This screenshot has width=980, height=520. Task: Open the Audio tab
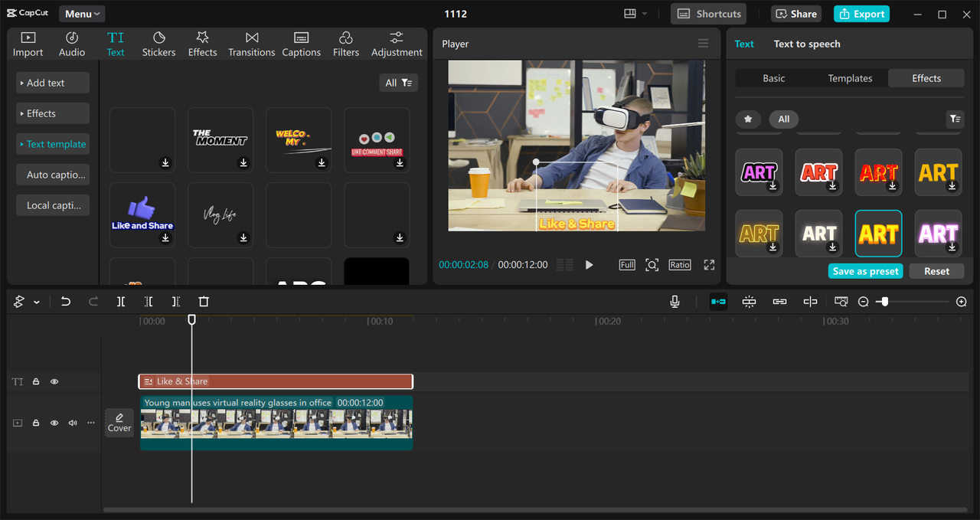72,44
